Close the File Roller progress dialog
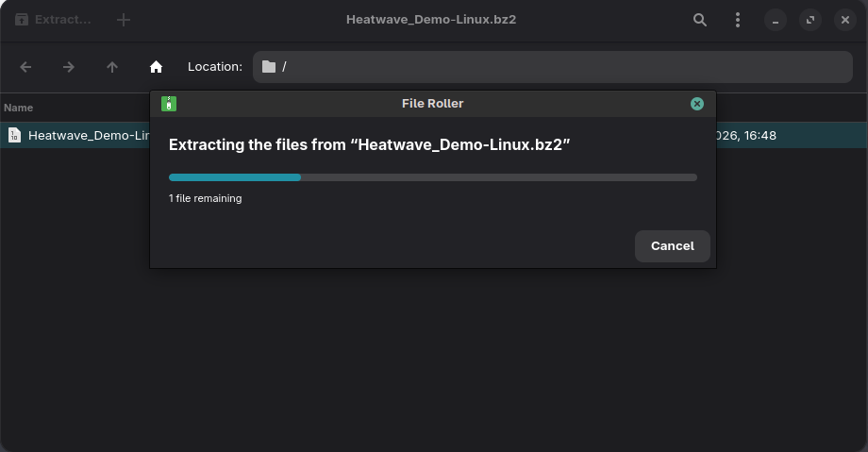The image size is (868, 452). point(697,104)
